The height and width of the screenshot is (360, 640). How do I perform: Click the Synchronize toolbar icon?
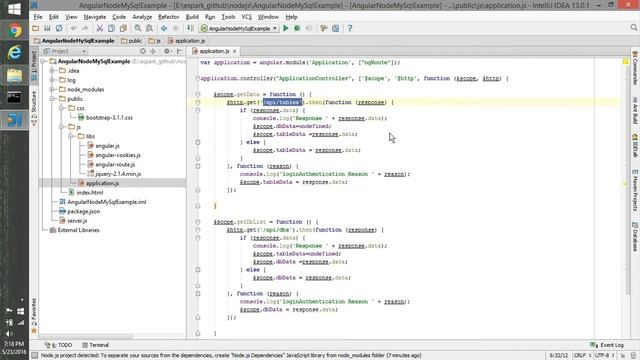(x=59, y=29)
